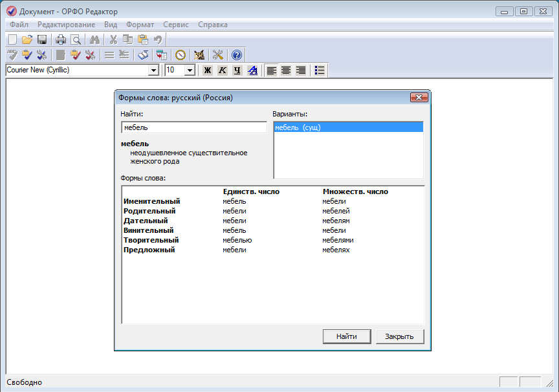Click the Единств. число column header
Image resolution: width=559 pixels, height=392 pixels.
pos(251,191)
